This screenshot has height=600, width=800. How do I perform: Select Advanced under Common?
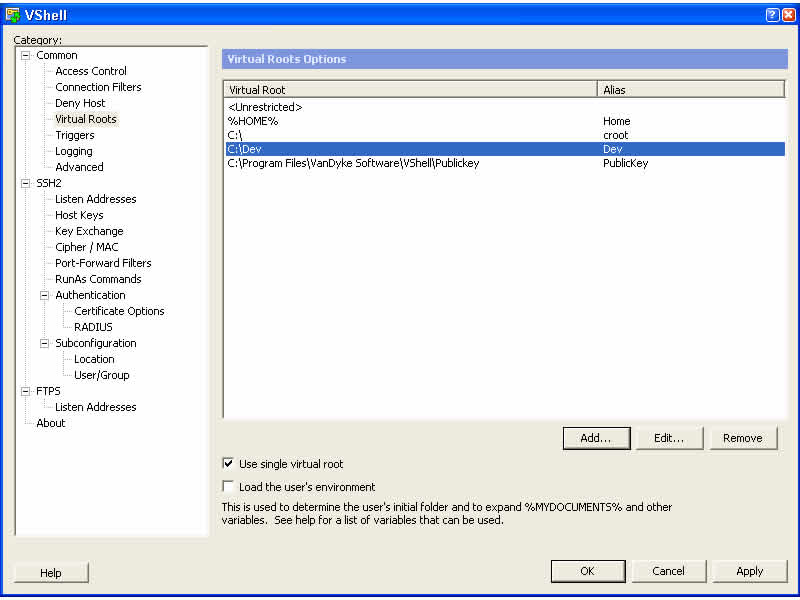tap(79, 167)
